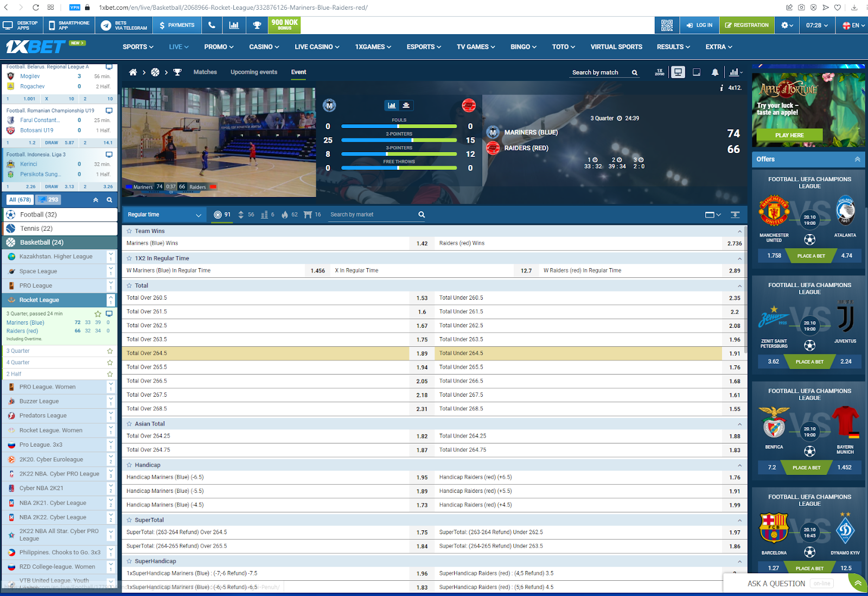Click the notification bell icon
Image resolution: width=868 pixels, height=596 pixels.
coord(715,72)
